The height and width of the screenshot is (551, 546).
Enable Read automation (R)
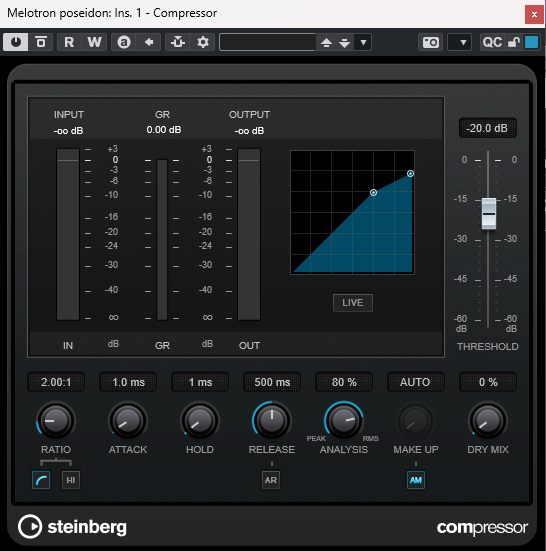tap(69, 42)
